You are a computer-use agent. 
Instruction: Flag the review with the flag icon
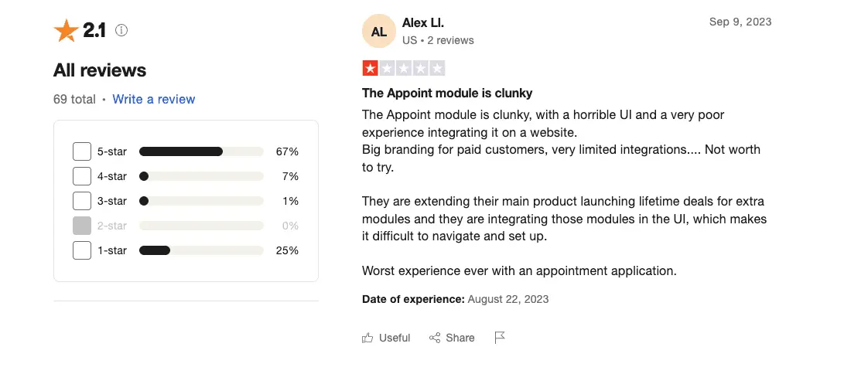(500, 338)
